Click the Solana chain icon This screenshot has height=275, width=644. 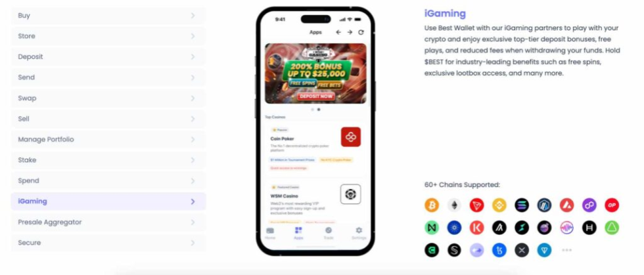(522, 205)
